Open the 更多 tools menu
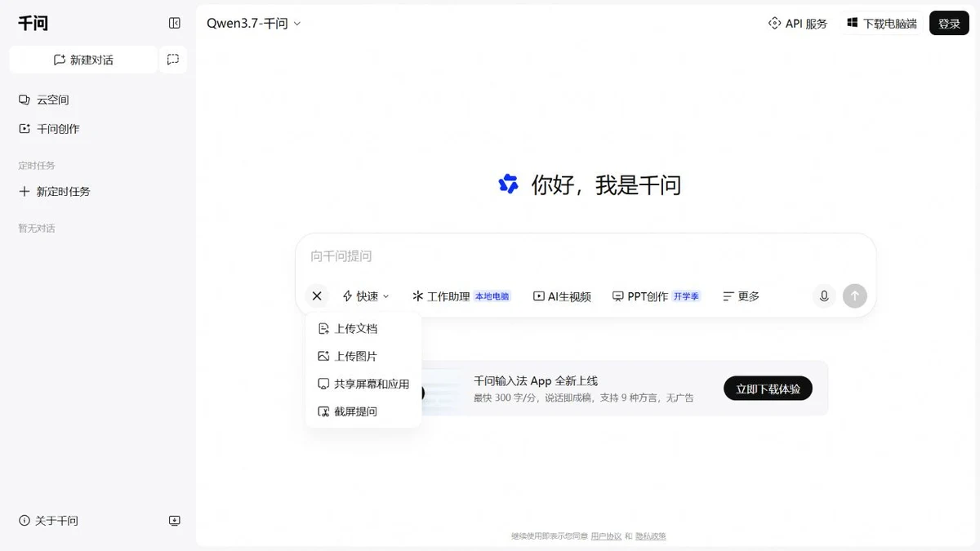 pos(742,296)
